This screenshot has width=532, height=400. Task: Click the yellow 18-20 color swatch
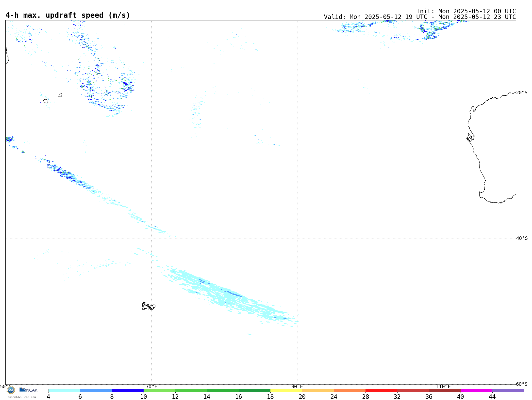[286, 391]
